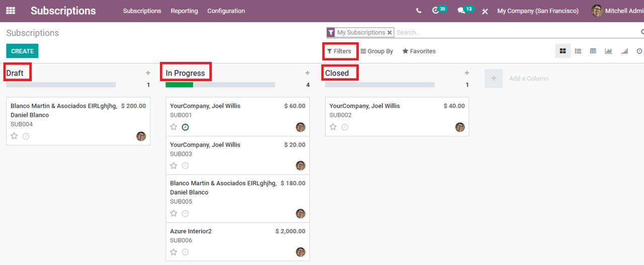Click the phone call icon in navbar
Screen dimensions: 644x265
coord(419,11)
